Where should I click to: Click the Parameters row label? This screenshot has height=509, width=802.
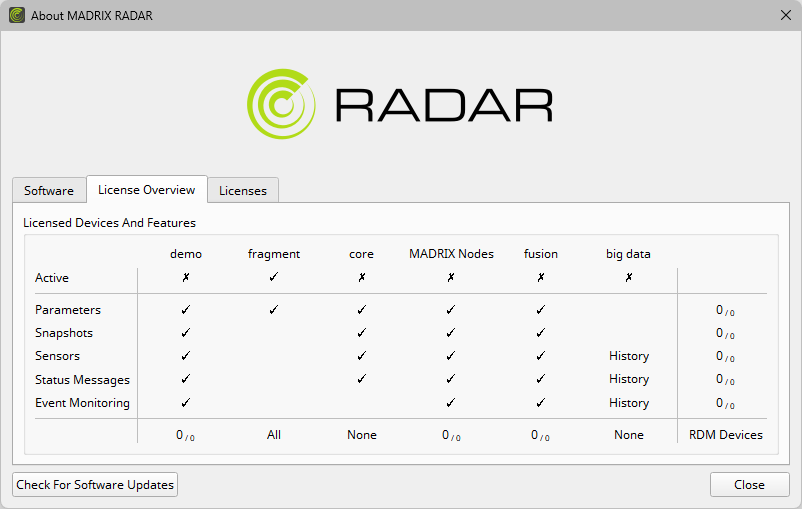68,309
